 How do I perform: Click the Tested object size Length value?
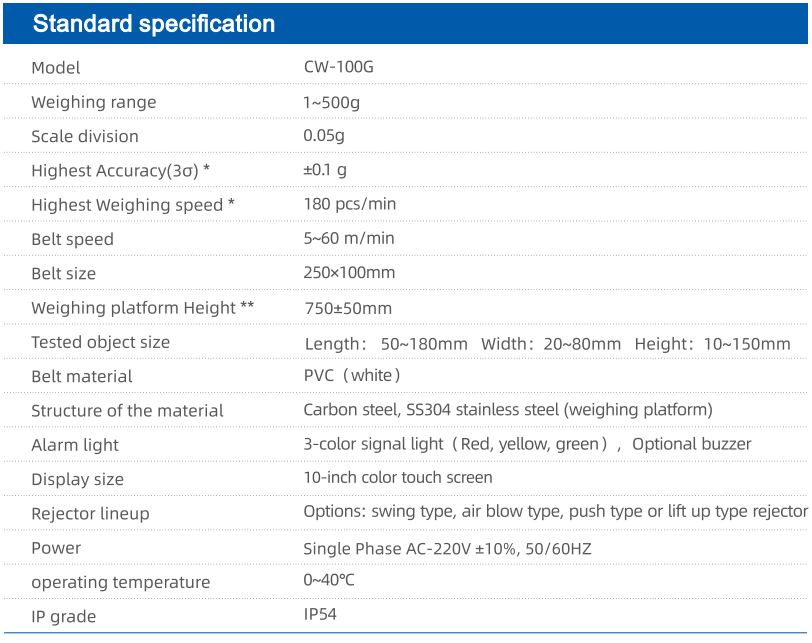(x=386, y=344)
